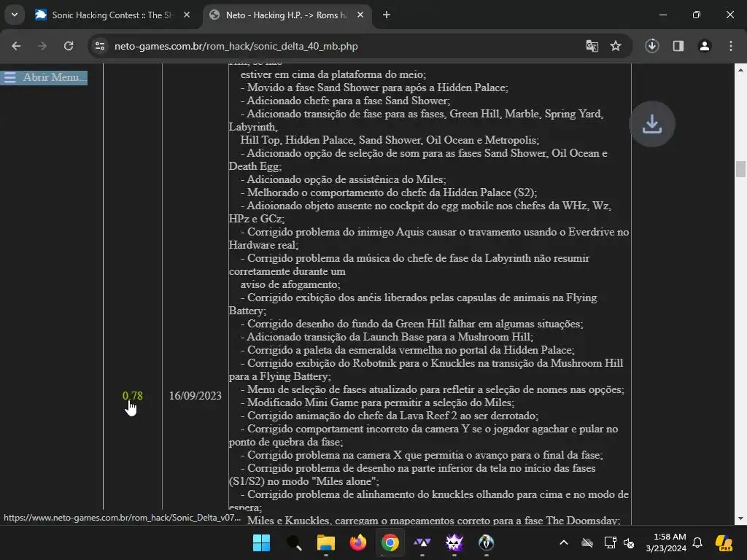Open the purple triangles app in taskbar
This screenshot has height=560, width=747.
pyautogui.click(x=422, y=542)
